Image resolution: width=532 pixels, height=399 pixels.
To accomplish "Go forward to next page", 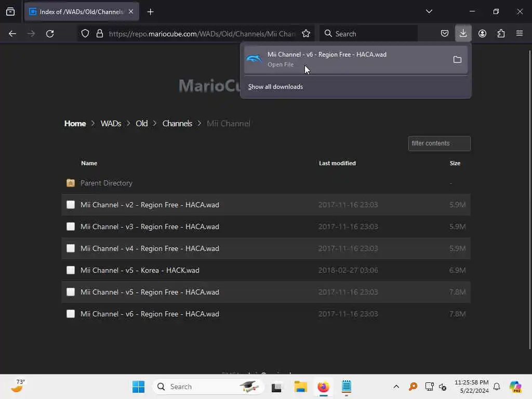I will coord(31,34).
